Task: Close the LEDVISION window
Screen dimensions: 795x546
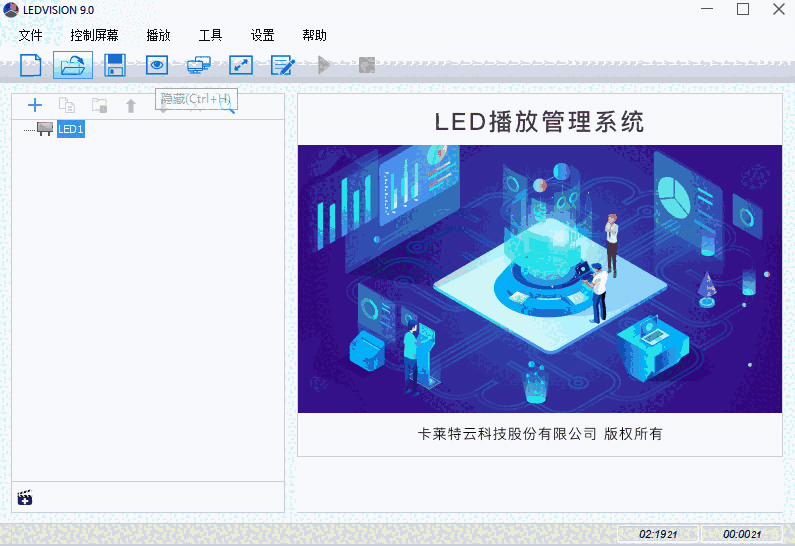Action: tap(779, 9)
